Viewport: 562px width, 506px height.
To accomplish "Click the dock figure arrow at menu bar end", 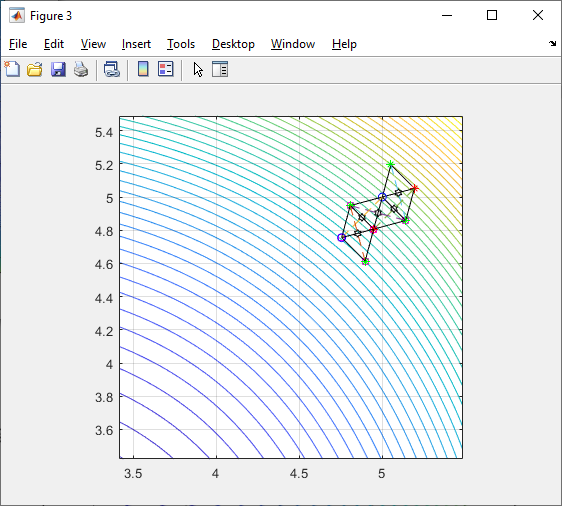I will (552, 44).
